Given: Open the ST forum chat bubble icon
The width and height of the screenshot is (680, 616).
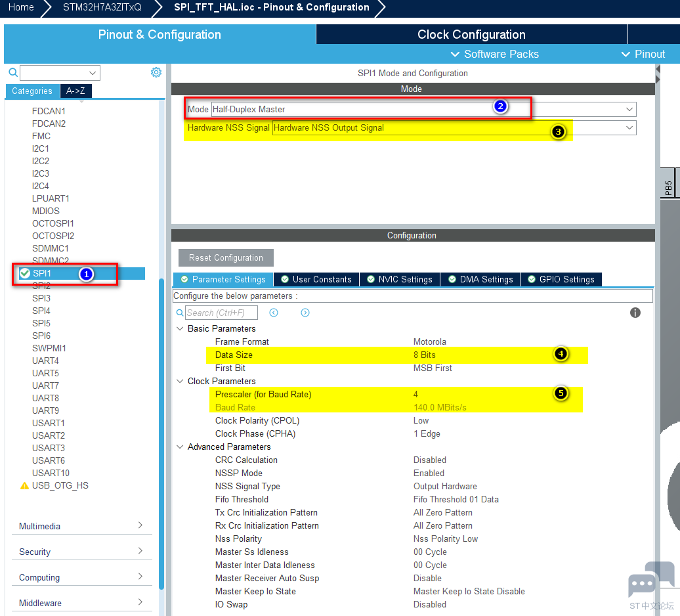Looking at the screenshot, I should [x=651, y=580].
